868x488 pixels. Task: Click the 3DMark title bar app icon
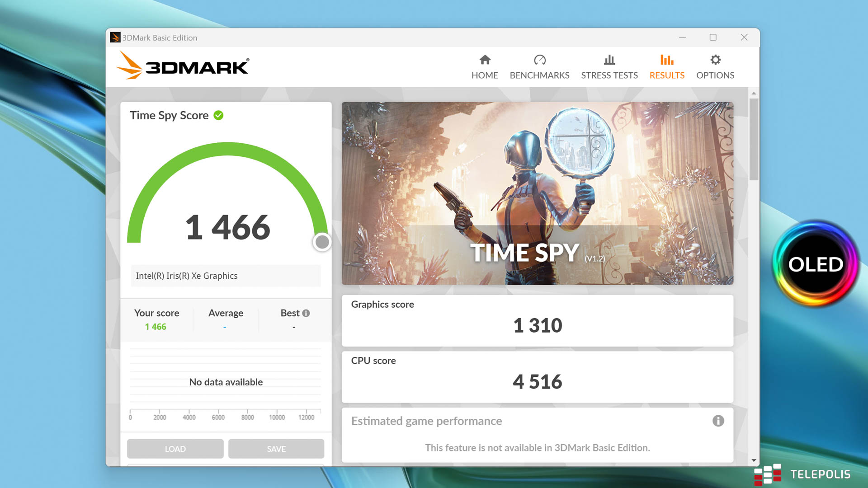click(x=115, y=38)
